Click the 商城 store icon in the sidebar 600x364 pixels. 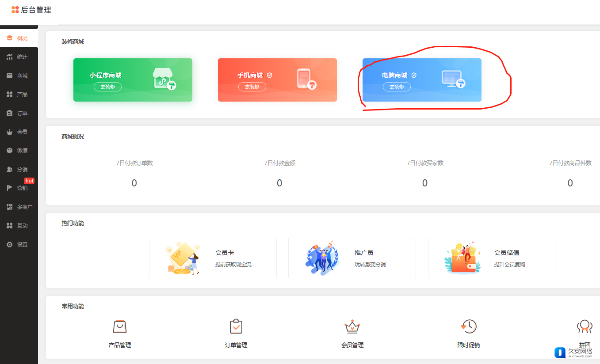9,76
